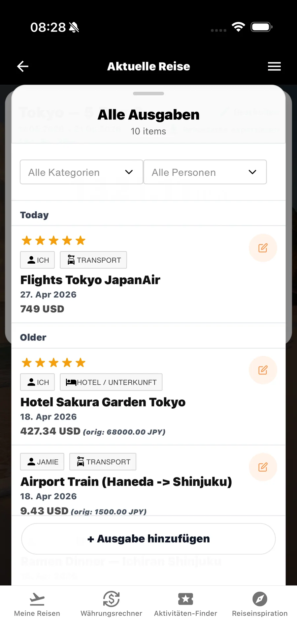Click the five-star rating on Flights Tokyo
This screenshot has height=644, width=297.
coord(53,241)
